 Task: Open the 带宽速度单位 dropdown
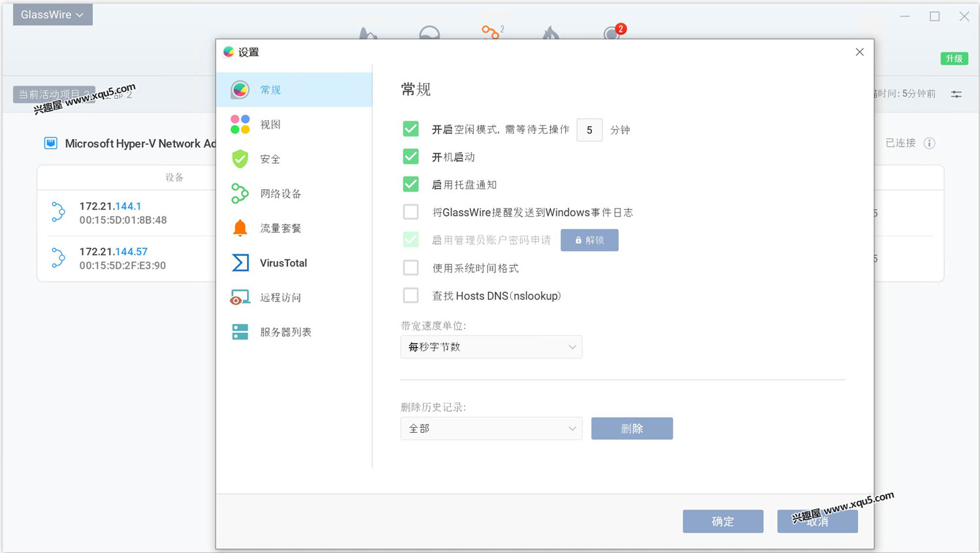pos(491,347)
